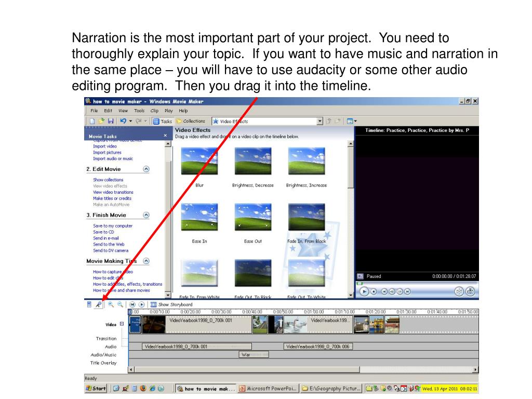Open the File menu
The width and height of the screenshot is (532, 399).
coord(94,111)
